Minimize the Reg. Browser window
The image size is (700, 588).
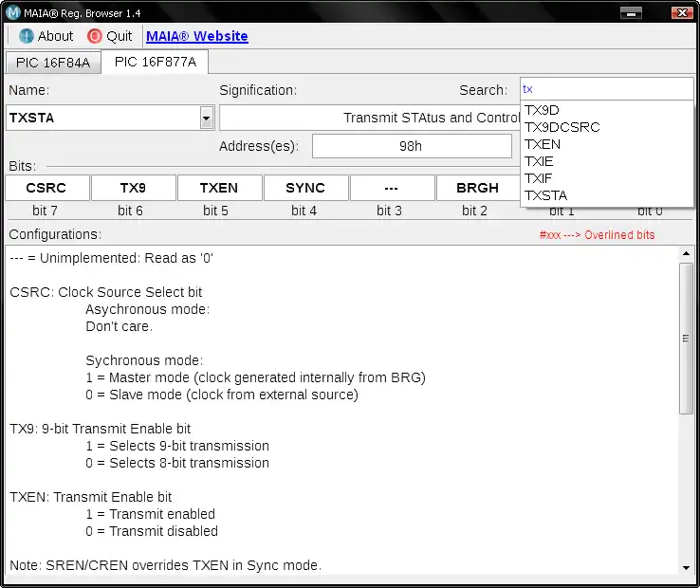pos(631,13)
